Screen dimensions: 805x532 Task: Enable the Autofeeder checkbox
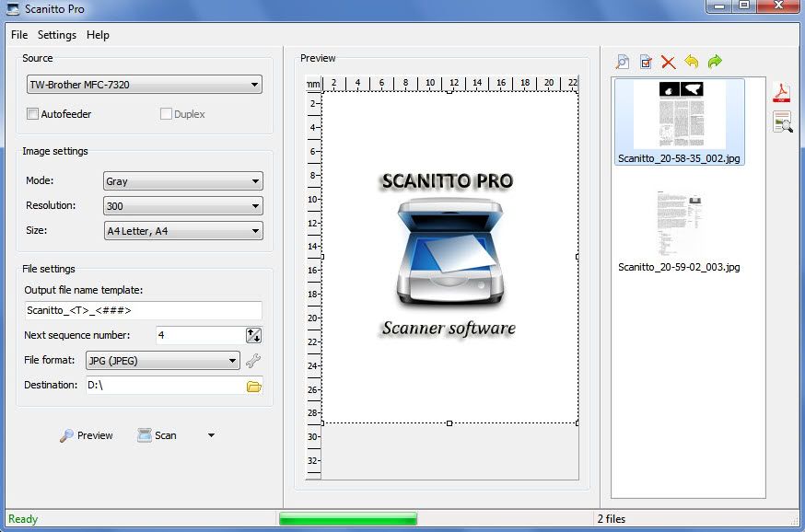click(33, 114)
